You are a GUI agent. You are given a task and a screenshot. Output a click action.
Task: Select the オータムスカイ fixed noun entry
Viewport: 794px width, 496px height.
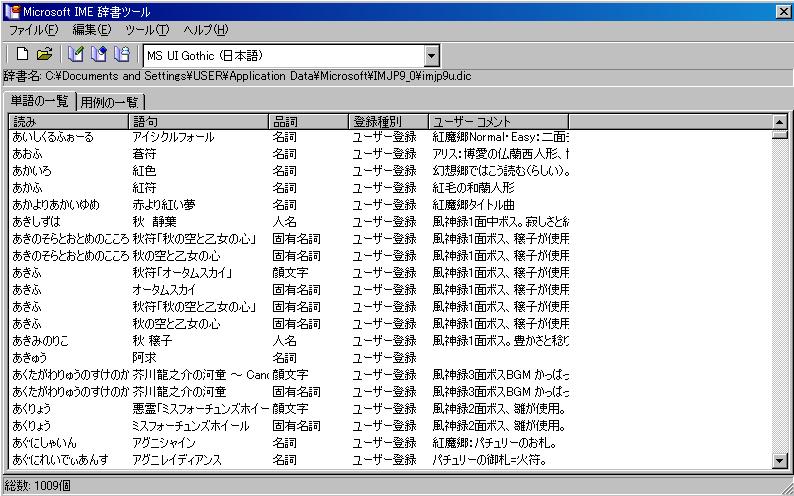pyautogui.click(x=164, y=290)
